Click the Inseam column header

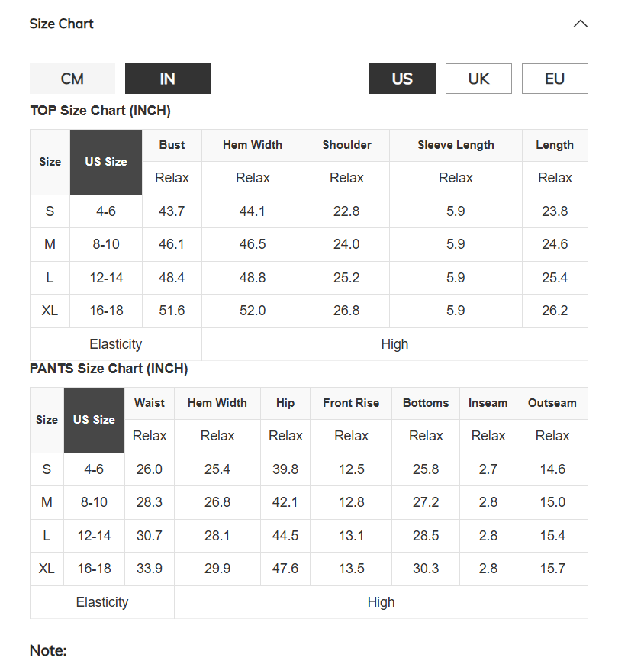pyautogui.click(x=488, y=403)
